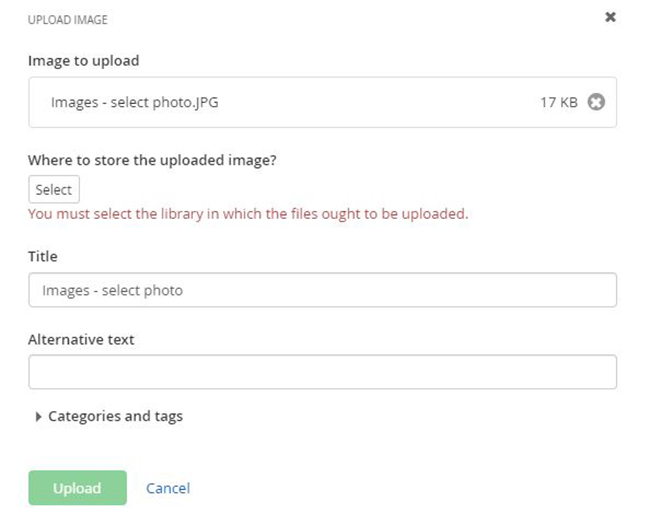This screenshot has height=525, width=650.
Task: Click empty area of the file upload box
Action: tap(380, 102)
